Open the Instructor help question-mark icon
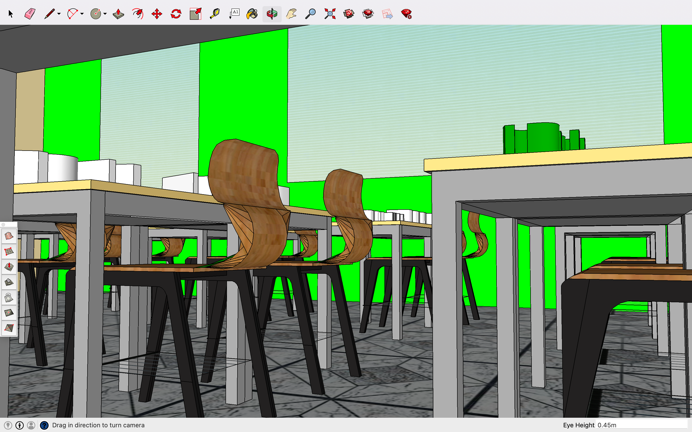This screenshot has height=432, width=692. 44,425
